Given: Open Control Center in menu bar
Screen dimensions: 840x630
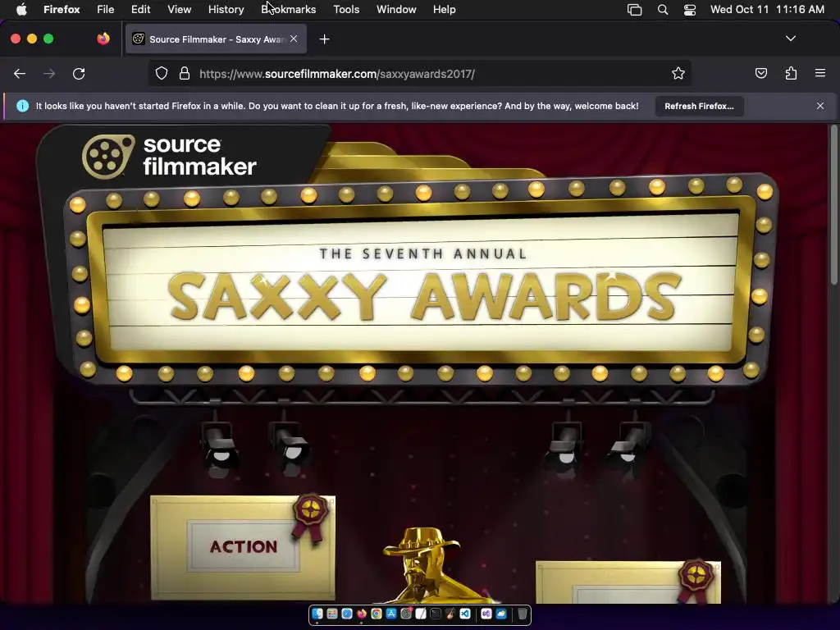Looking at the screenshot, I should tap(690, 10).
